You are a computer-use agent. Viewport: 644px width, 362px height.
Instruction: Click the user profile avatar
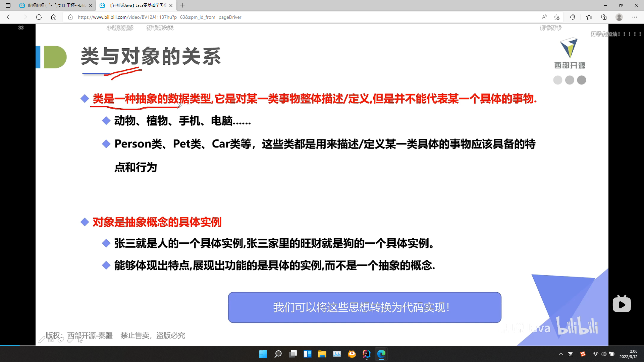[619, 17]
